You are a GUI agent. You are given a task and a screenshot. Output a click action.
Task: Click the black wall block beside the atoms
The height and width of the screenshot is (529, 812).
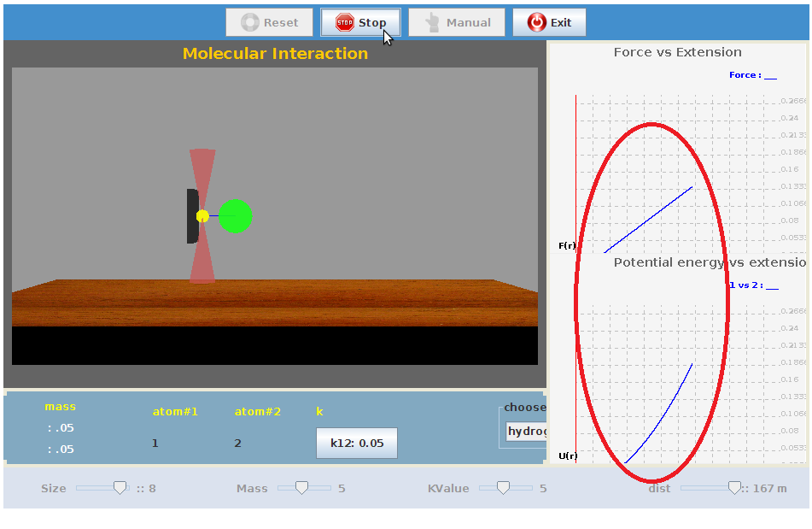[x=191, y=216]
